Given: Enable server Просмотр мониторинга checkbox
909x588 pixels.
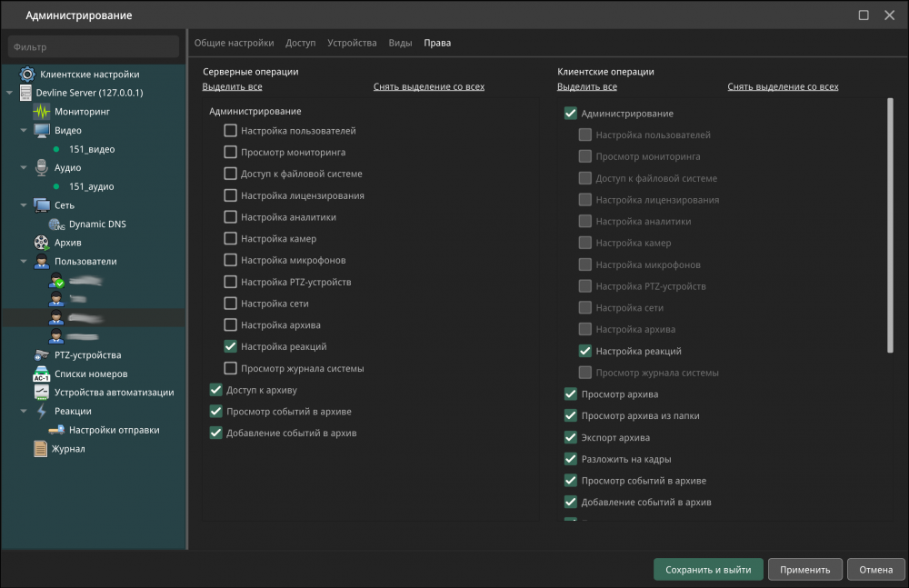Looking at the screenshot, I should click(x=230, y=152).
